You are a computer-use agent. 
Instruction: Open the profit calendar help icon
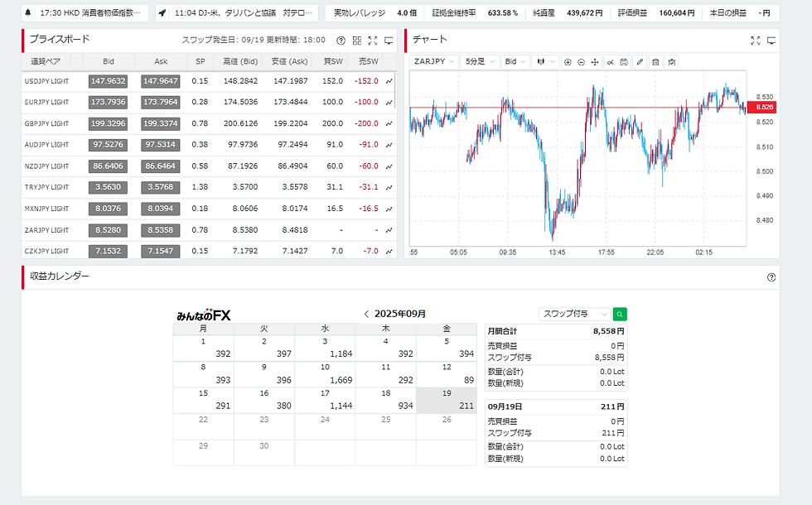(x=771, y=277)
